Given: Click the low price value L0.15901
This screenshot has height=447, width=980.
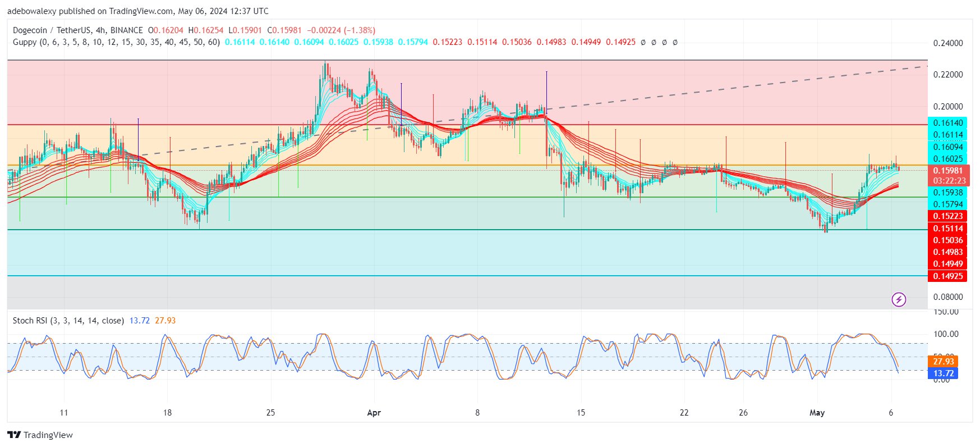Looking at the screenshot, I should 245,30.
